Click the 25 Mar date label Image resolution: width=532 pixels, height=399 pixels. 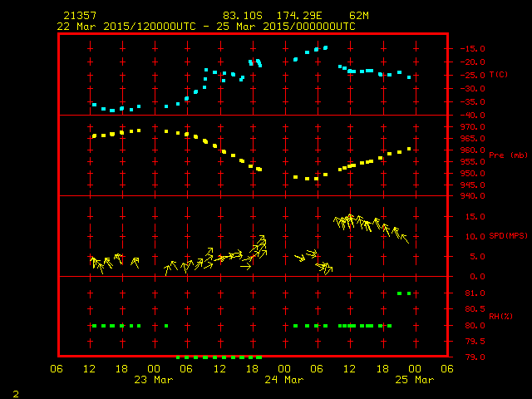pos(415,379)
